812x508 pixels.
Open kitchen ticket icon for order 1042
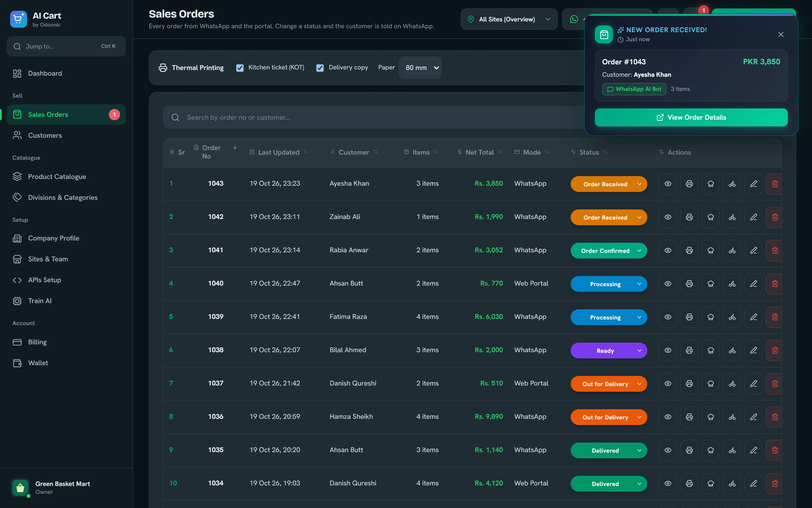711,217
